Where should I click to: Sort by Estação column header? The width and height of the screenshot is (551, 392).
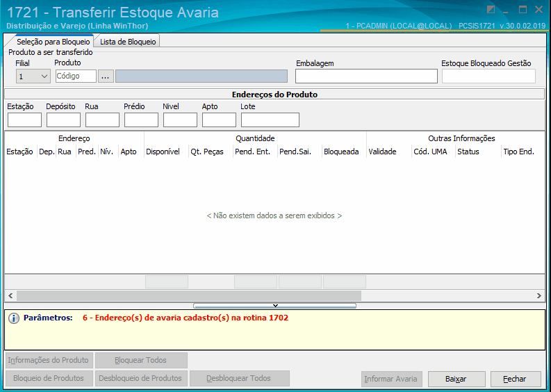click(x=20, y=152)
